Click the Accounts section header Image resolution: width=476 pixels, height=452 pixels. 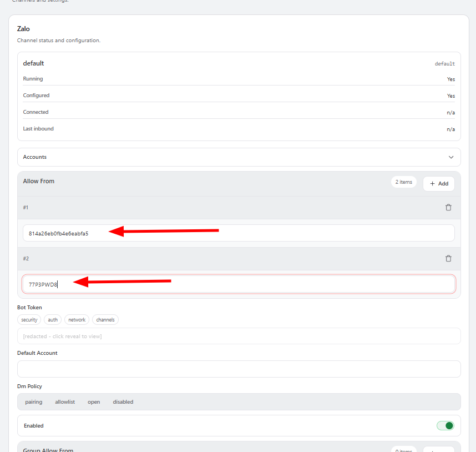point(239,157)
